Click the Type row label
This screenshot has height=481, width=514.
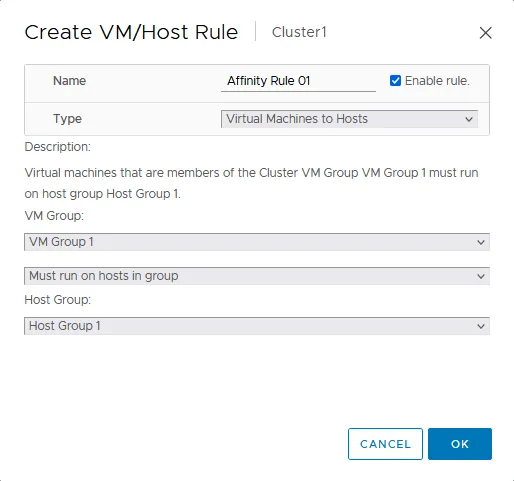tap(67, 119)
